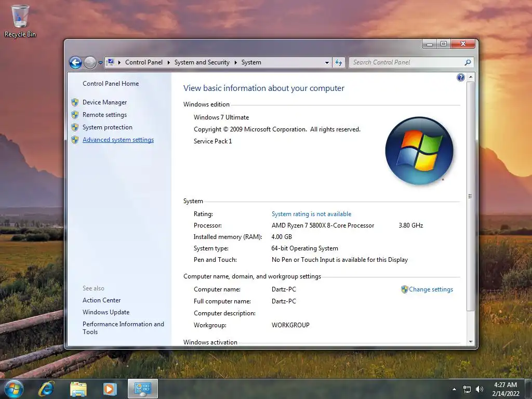Click the shield icon beside Advanced system settings
Viewport: 532px width, 399px height.
[75, 140]
